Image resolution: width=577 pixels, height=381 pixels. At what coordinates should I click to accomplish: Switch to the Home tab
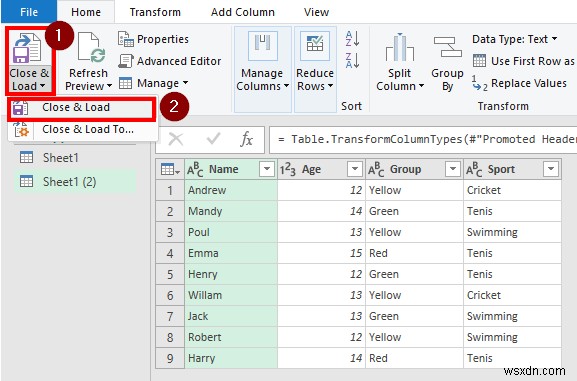[x=86, y=12]
